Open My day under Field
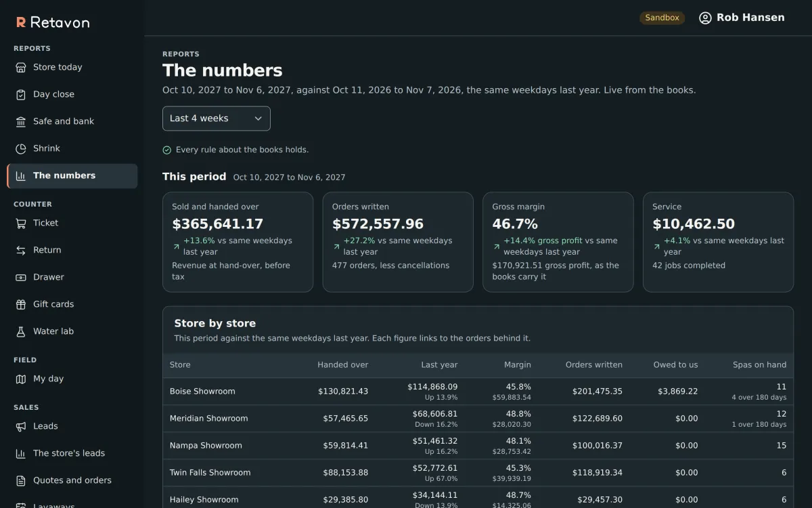The width and height of the screenshot is (812, 508). pyautogui.click(x=72, y=379)
